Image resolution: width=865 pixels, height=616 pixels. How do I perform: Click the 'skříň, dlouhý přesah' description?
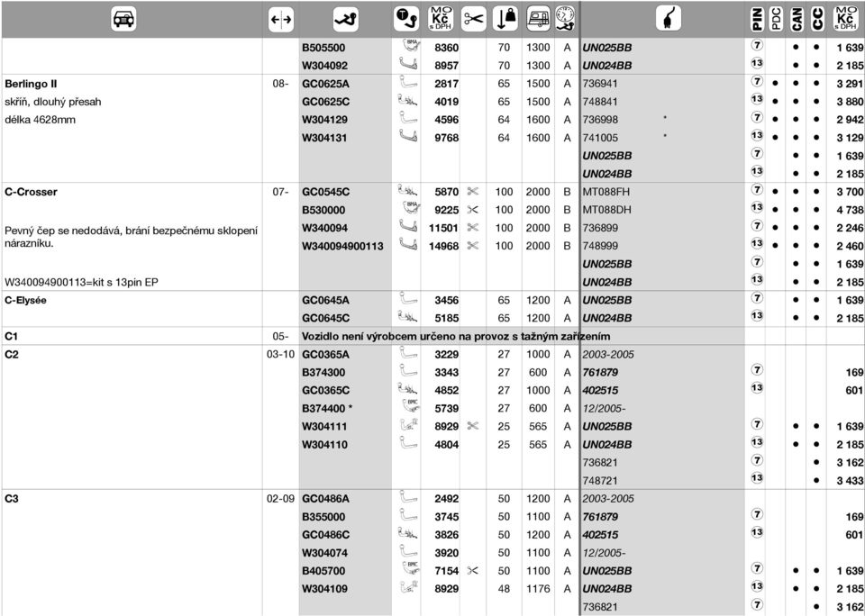(53, 102)
